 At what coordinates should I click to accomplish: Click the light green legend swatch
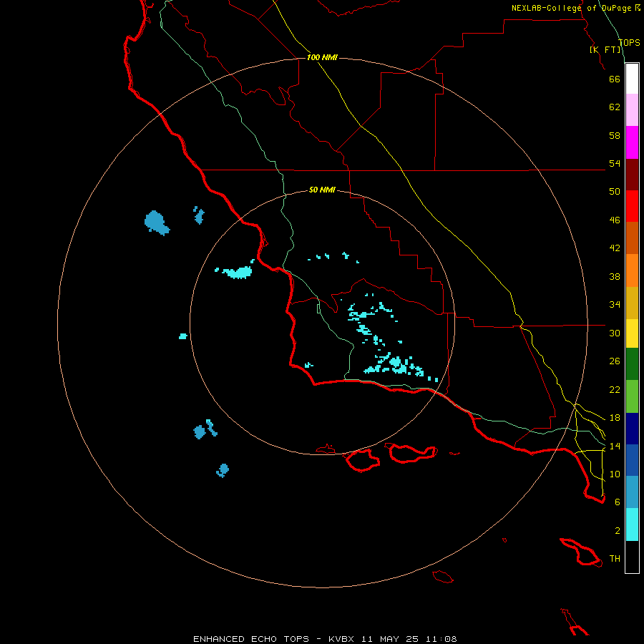point(632,396)
